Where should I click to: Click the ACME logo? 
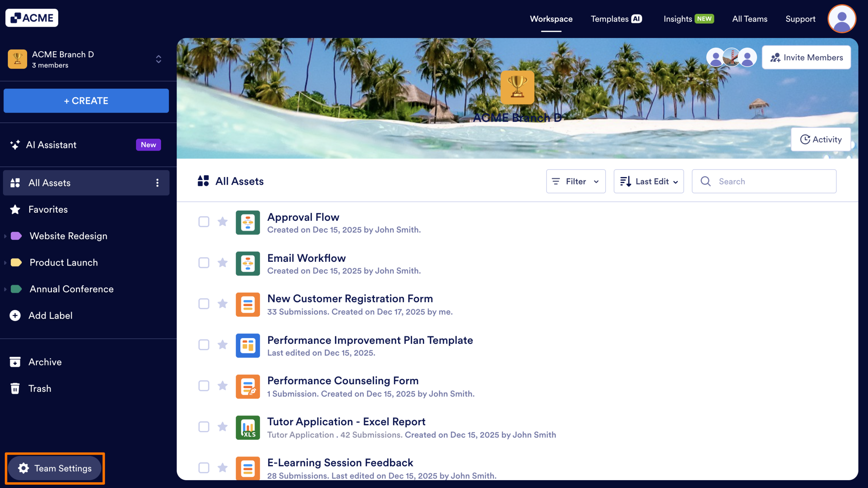coord(32,17)
